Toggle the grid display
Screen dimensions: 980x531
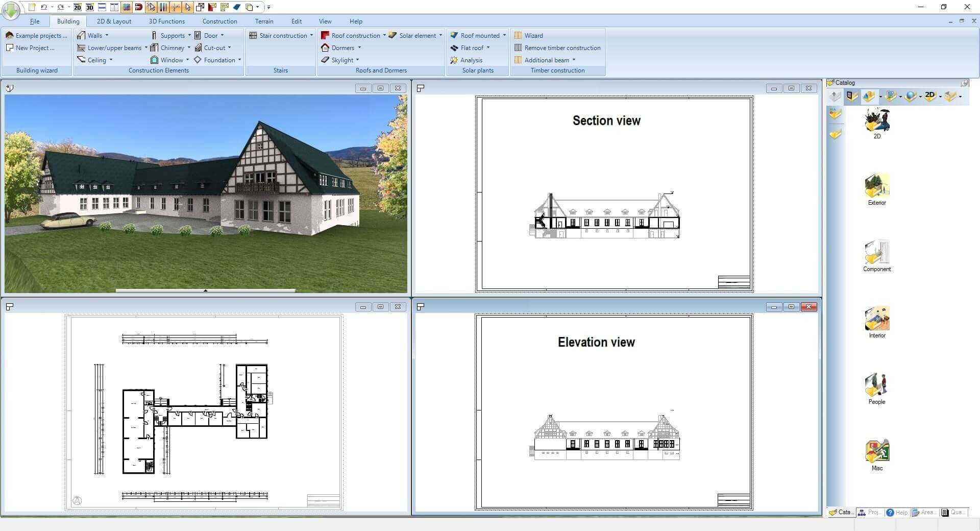pos(126,7)
